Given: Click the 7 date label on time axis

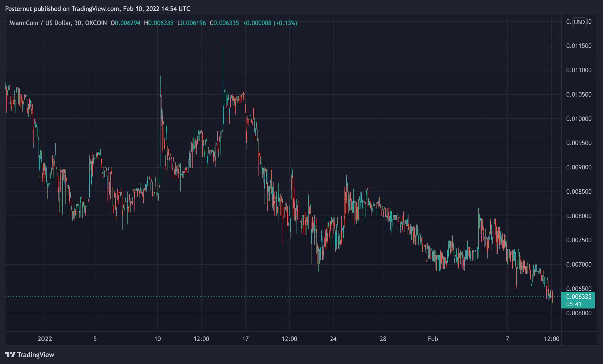Looking at the screenshot, I should coord(508,339).
